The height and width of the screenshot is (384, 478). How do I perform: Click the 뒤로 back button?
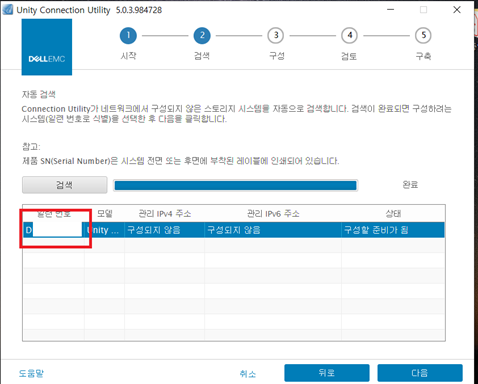click(327, 373)
